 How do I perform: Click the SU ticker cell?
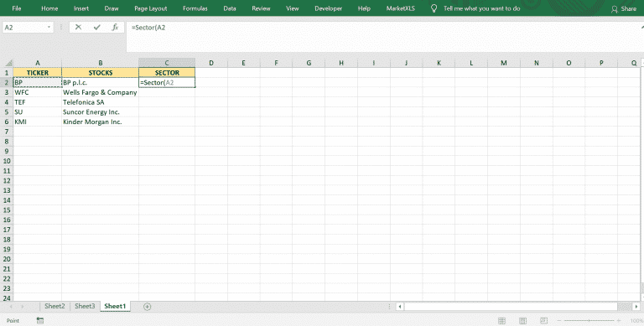pyautogui.click(x=38, y=112)
